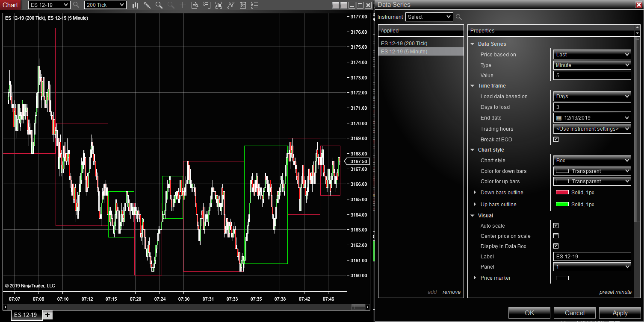The height and width of the screenshot is (322, 644).
Task: Click the zoom out magnifier icon
Action: [x=171, y=5]
